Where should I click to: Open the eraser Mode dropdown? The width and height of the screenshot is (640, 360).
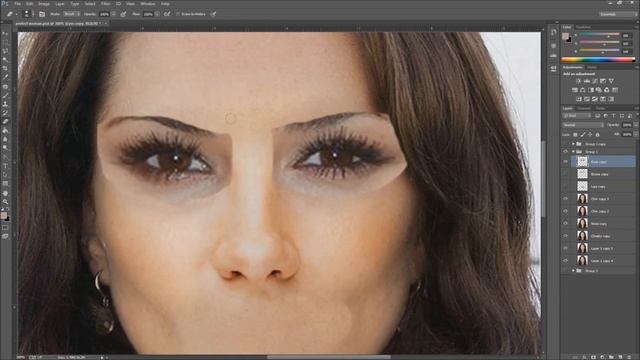[x=71, y=14]
